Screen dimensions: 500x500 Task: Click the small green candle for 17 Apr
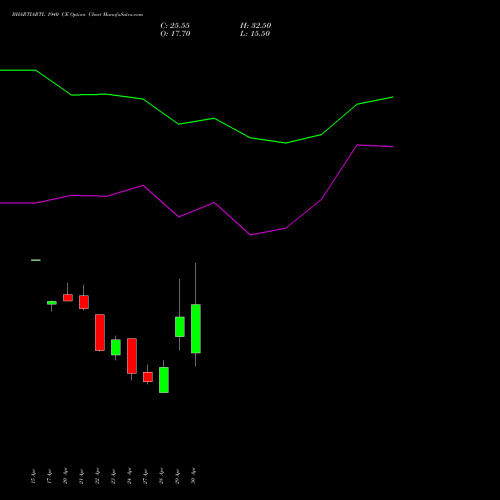pyautogui.click(x=52, y=303)
